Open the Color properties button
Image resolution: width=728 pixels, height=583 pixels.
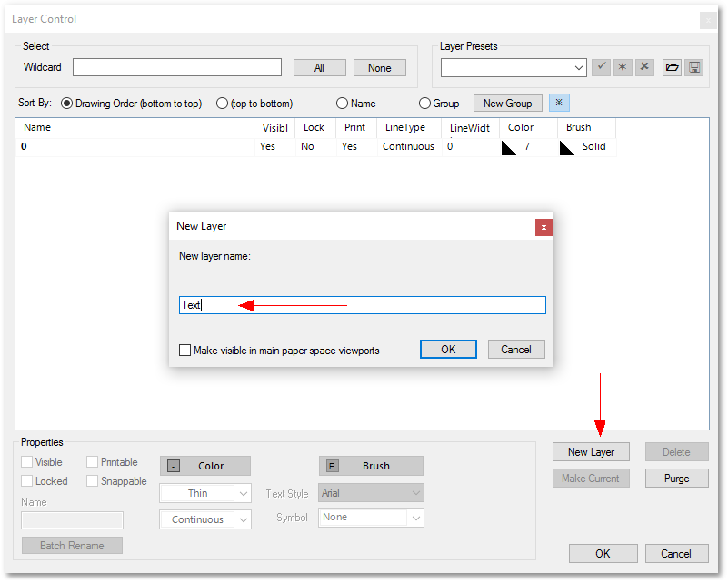click(204, 466)
